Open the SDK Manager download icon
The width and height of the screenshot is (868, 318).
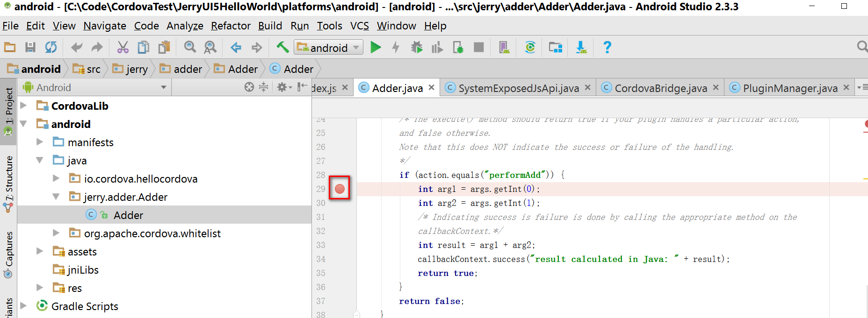[581, 47]
